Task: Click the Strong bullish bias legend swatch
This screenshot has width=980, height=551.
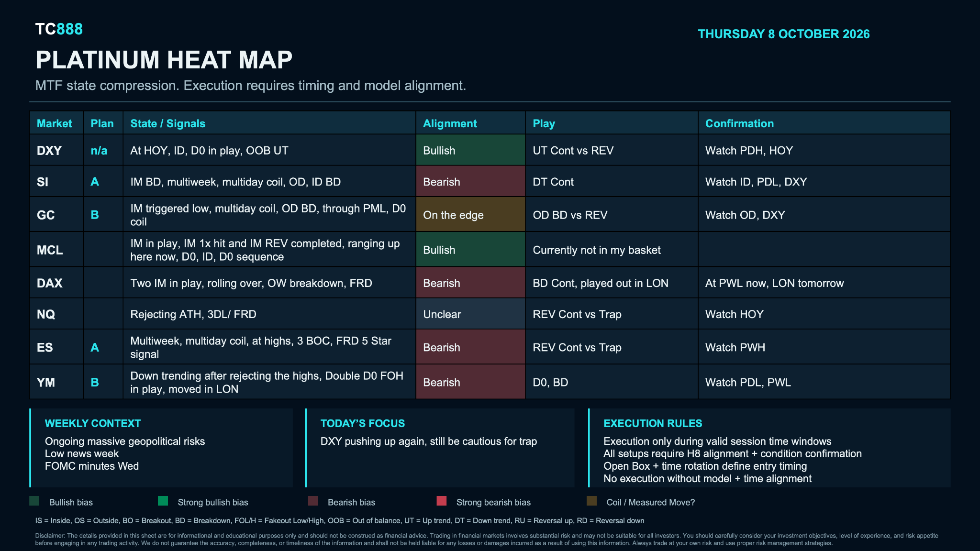Action: 163,501
